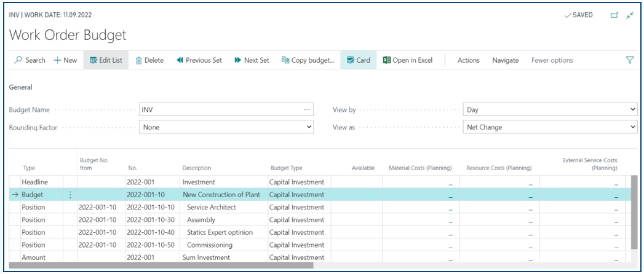The image size is (644, 274).
Task: Click Open in Excel
Action: pyautogui.click(x=408, y=60)
